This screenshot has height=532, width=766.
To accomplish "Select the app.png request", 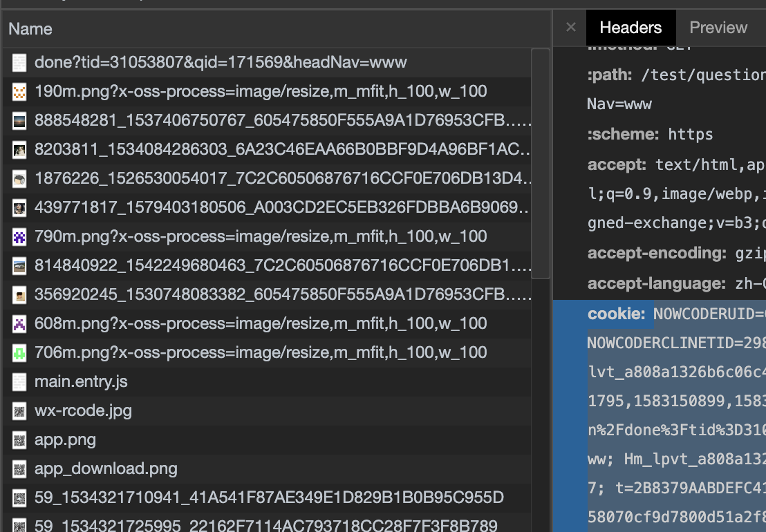I will pos(267,439).
